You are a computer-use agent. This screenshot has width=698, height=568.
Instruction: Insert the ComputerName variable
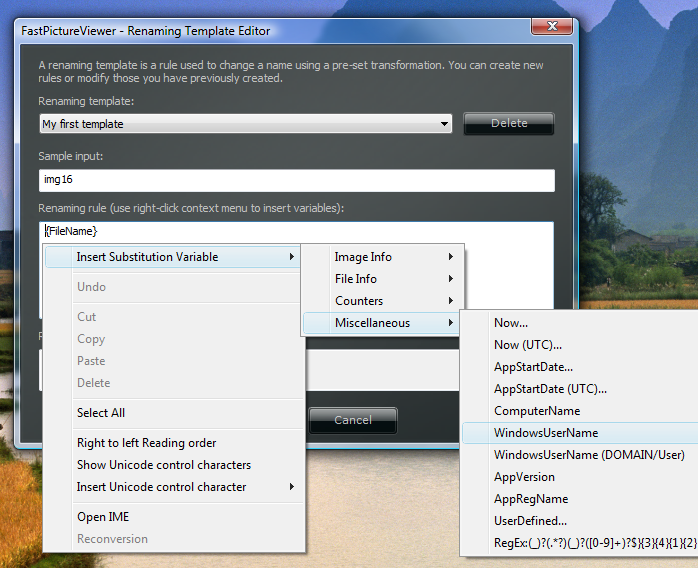point(580,411)
